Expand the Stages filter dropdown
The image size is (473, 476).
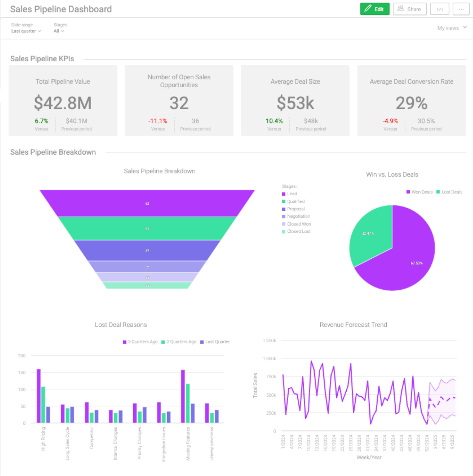59,31
